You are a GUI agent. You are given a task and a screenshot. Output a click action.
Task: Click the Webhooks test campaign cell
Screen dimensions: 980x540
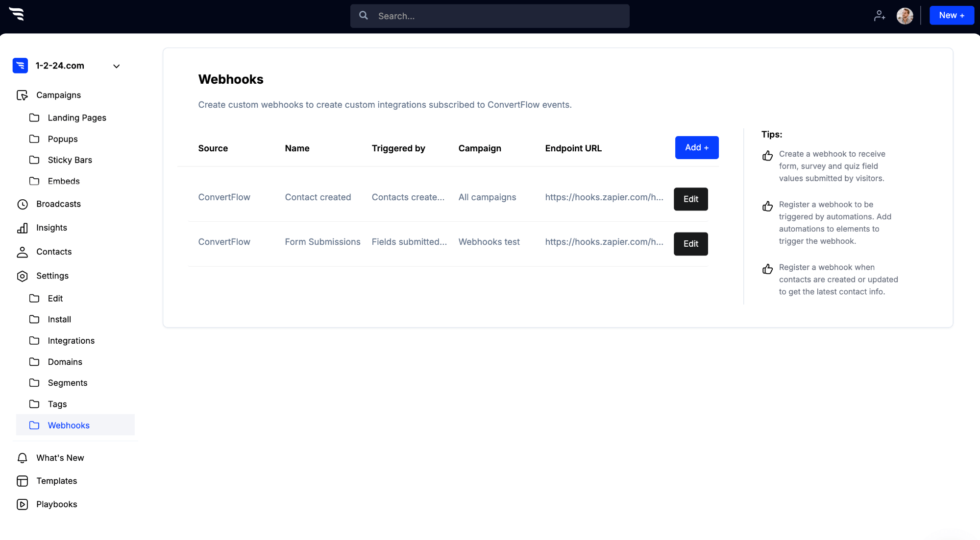[x=489, y=242]
